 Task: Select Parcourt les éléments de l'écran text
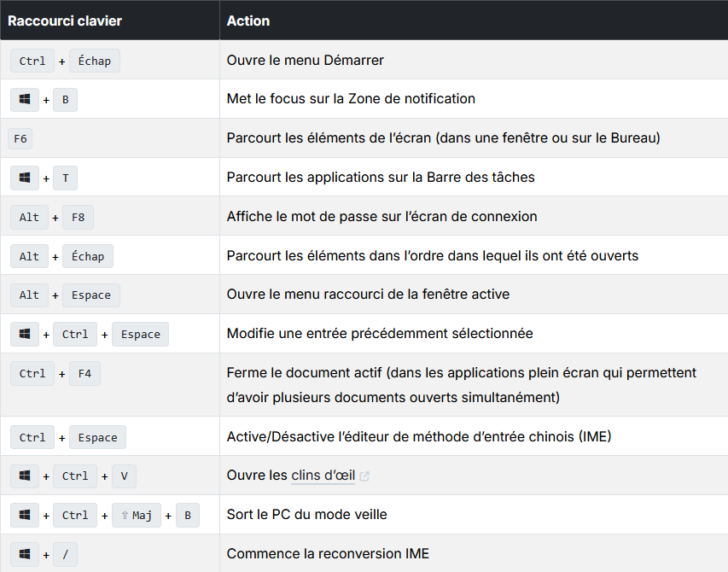coord(444,138)
